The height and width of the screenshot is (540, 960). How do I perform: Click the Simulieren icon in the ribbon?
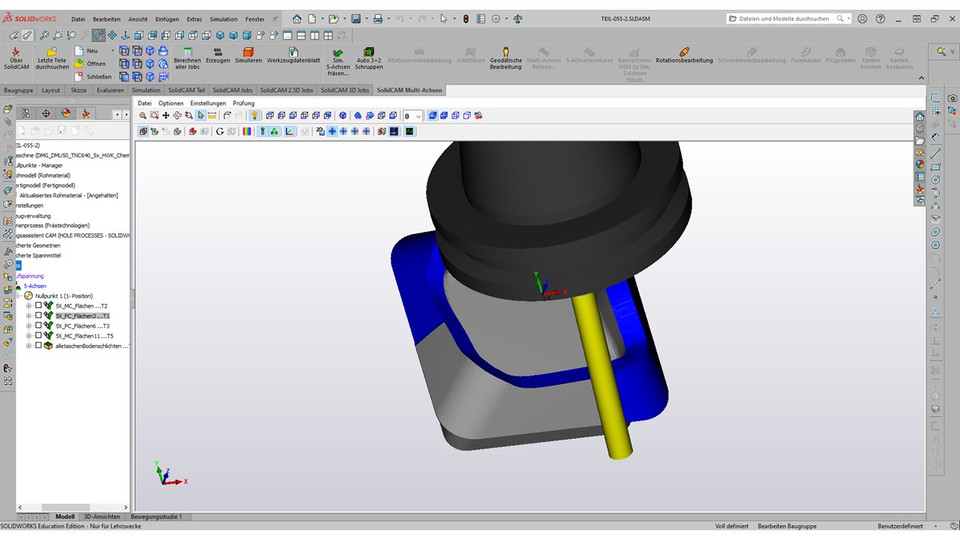(248, 55)
